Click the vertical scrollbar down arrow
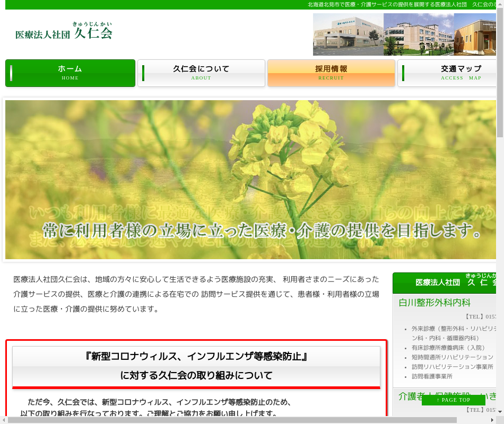This screenshot has width=504, height=424. 500,412
